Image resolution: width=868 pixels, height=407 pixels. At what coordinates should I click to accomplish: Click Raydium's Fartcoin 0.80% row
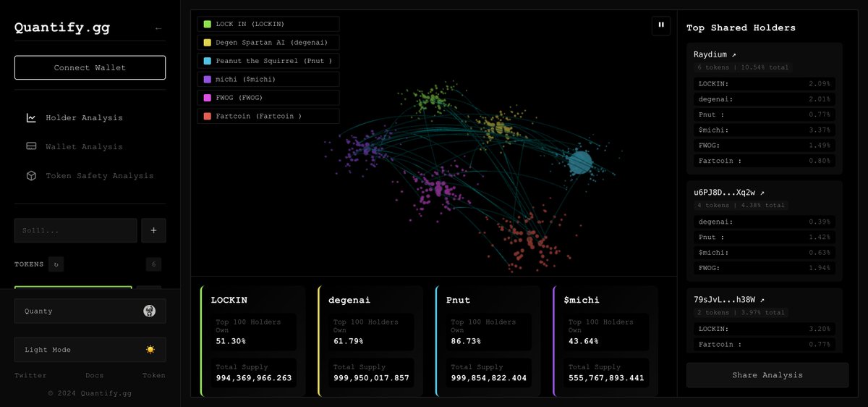tap(765, 161)
